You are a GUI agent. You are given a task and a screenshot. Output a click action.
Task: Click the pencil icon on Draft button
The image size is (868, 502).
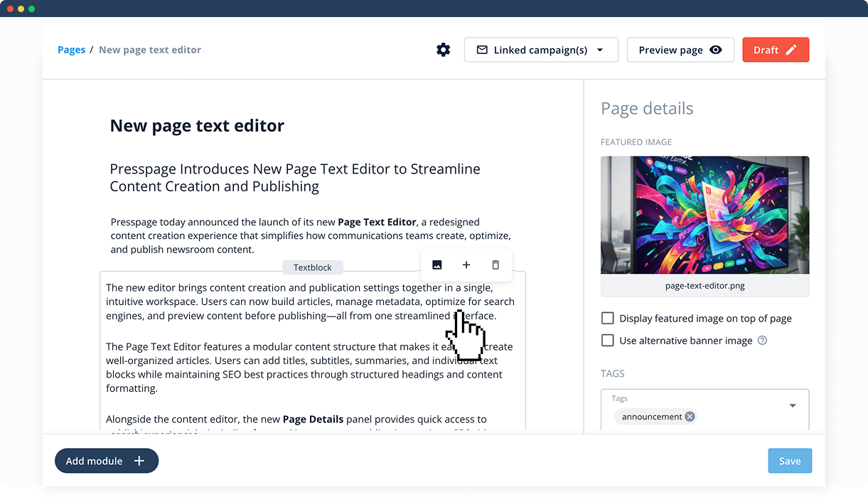tap(791, 50)
